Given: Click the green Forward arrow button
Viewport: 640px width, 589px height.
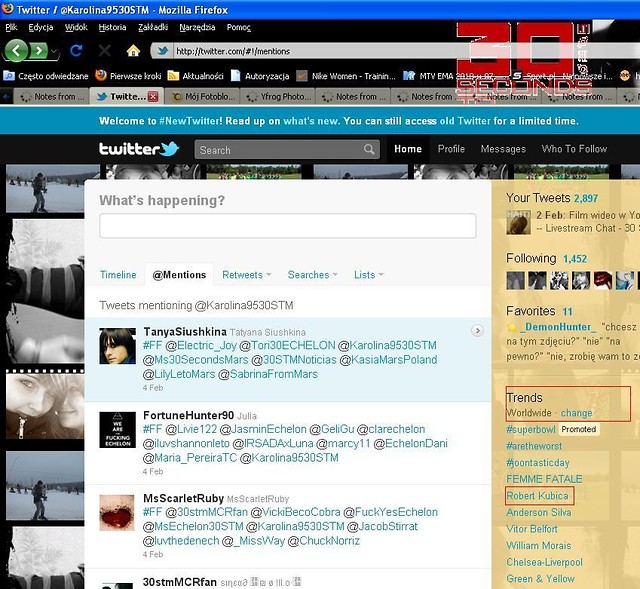Looking at the screenshot, I should (x=39, y=51).
